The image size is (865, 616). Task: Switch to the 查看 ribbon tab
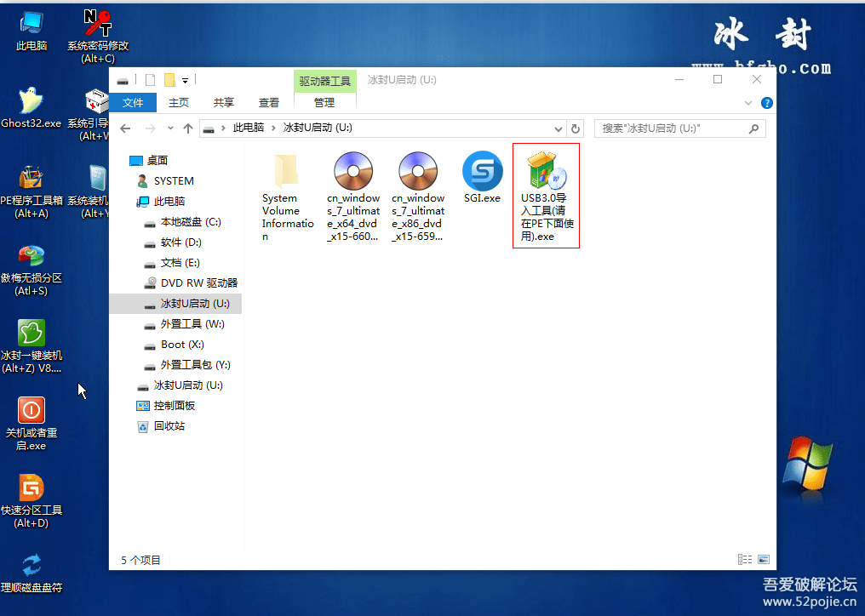269,103
